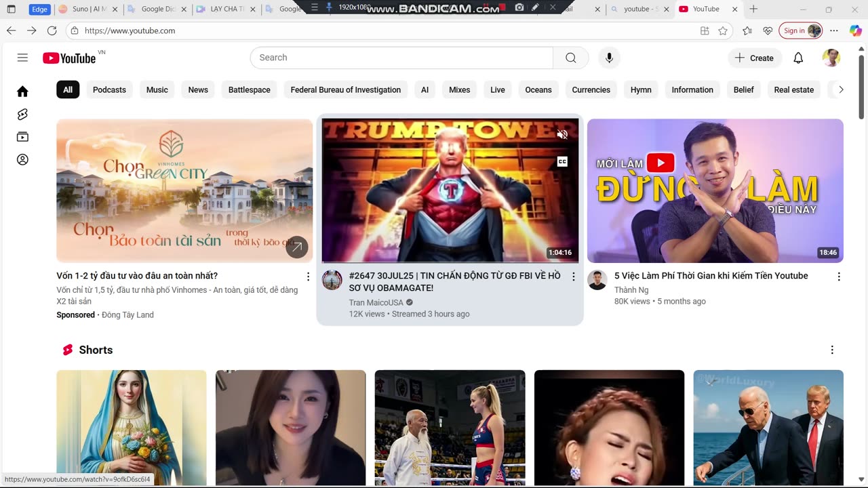This screenshot has width=868, height=488.
Task: Select the Podcasts chip
Action: click(109, 89)
